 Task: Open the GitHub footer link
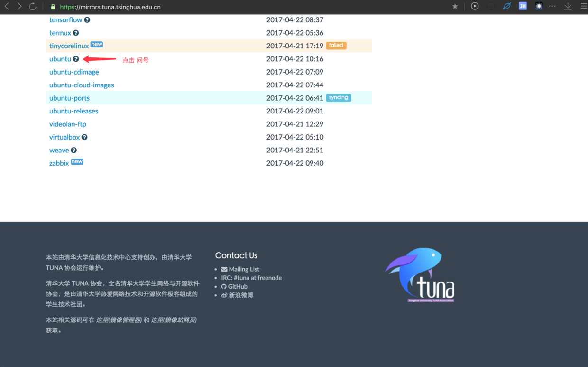[234, 287]
